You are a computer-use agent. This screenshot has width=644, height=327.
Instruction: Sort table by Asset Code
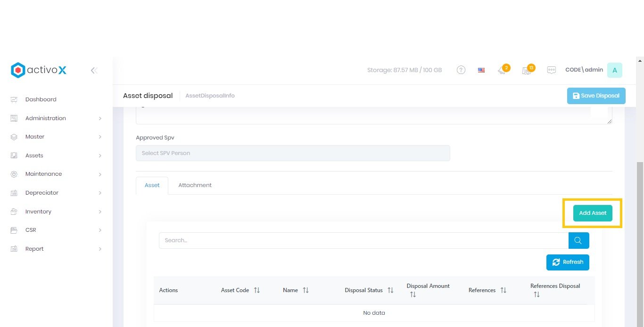click(256, 290)
